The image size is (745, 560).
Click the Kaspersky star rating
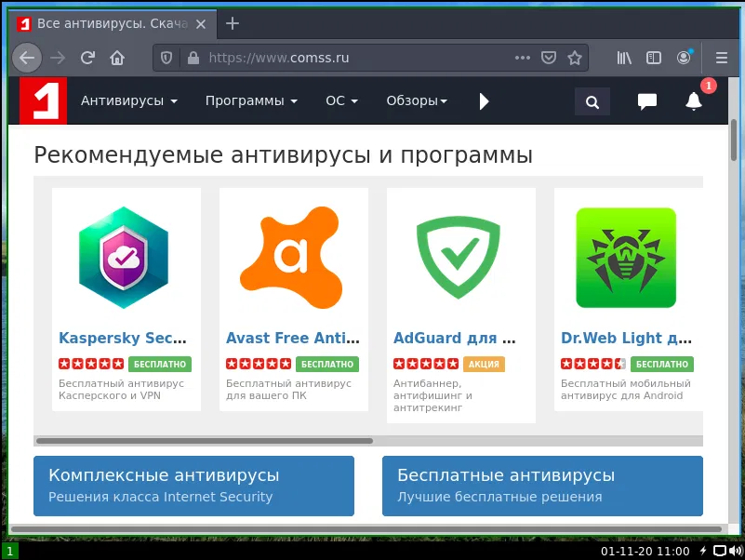[91, 364]
